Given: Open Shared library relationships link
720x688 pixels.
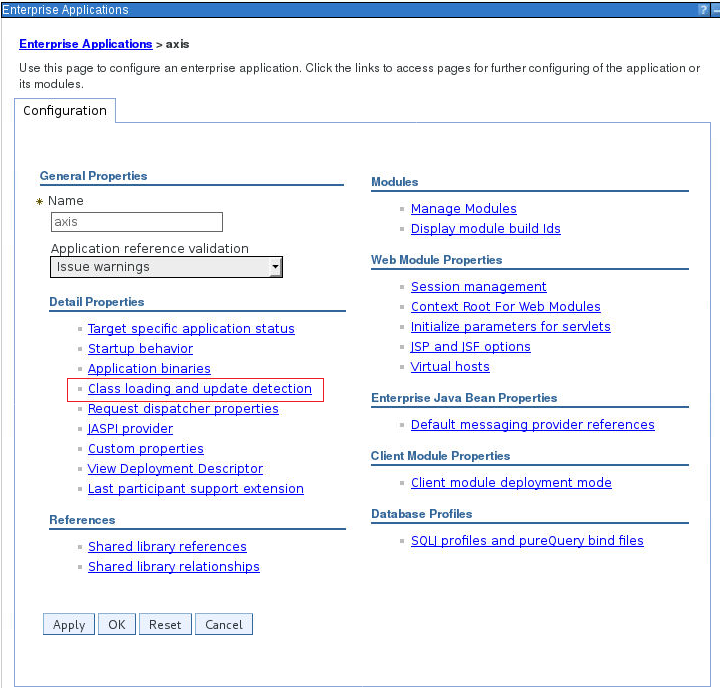Looking at the screenshot, I should (174, 567).
